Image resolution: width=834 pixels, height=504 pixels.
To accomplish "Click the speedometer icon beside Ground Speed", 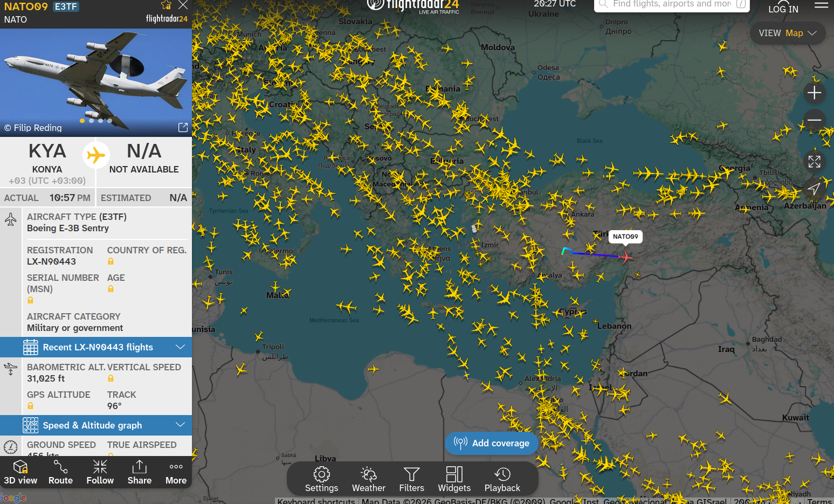I will (11, 447).
